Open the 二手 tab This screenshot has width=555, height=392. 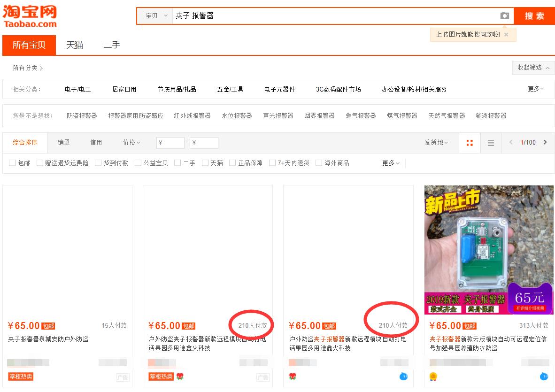click(111, 46)
